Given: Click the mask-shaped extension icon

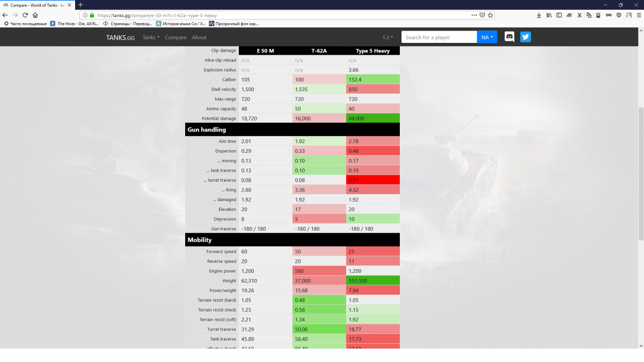Looking at the screenshot, I should click(x=609, y=15).
